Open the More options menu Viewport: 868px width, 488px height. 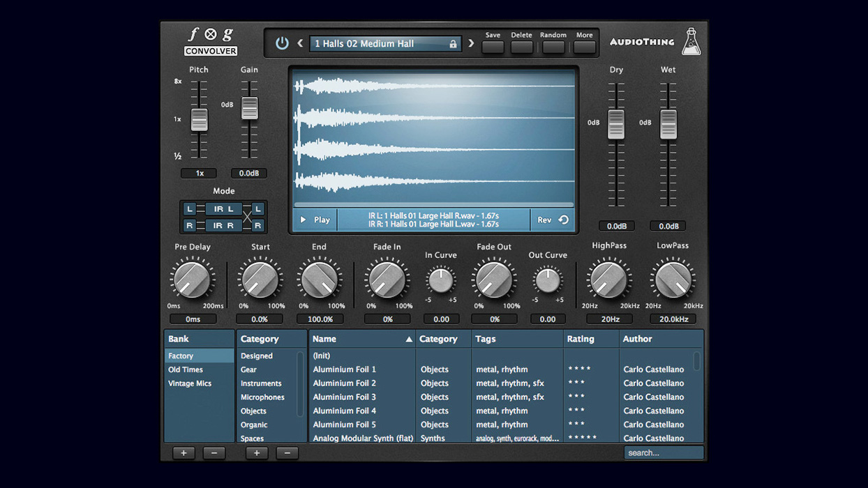coord(584,47)
